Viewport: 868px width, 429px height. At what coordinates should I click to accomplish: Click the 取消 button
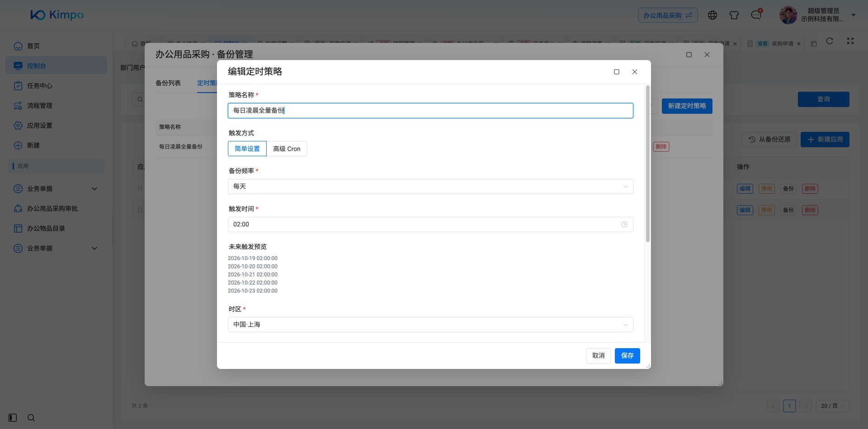click(x=599, y=356)
